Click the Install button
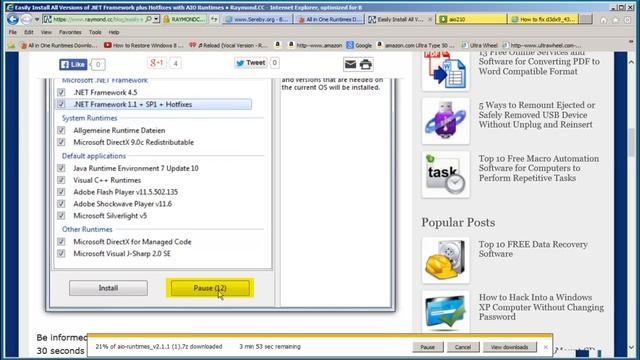The height and width of the screenshot is (360, 640). coord(108,288)
